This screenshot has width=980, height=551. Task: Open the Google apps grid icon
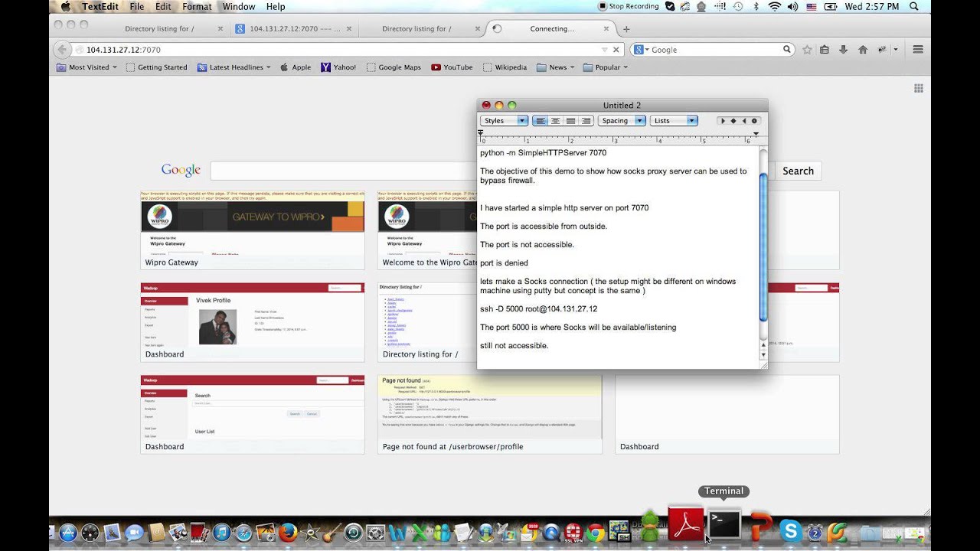click(x=919, y=89)
